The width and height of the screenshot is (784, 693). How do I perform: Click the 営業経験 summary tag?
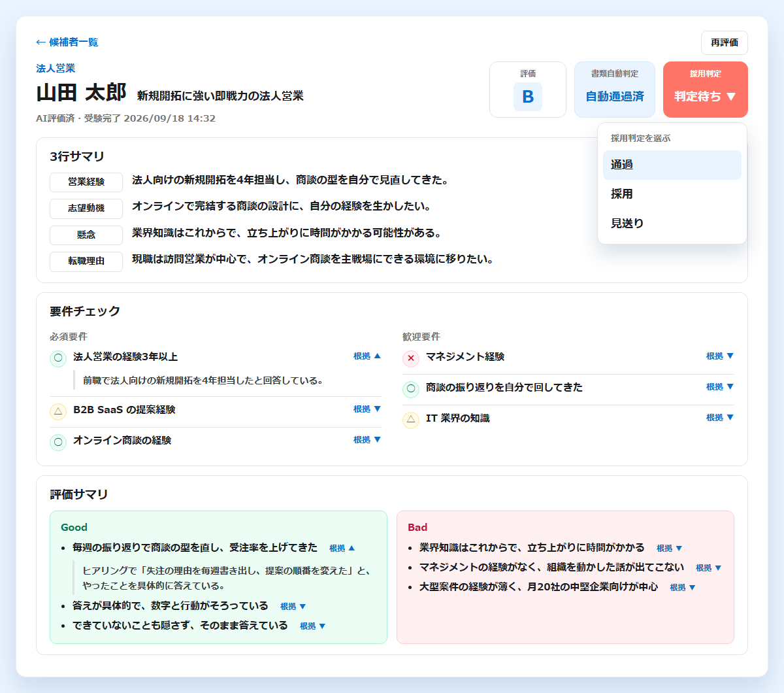click(86, 182)
